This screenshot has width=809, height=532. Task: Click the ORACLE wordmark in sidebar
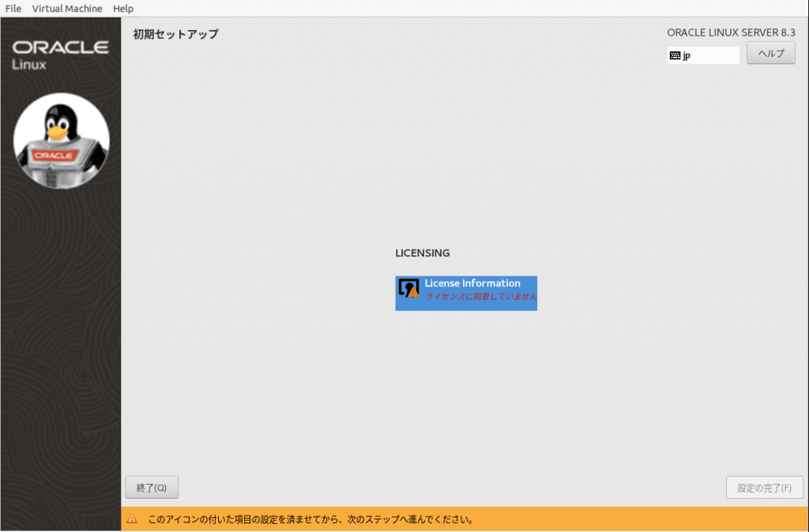click(61, 47)
